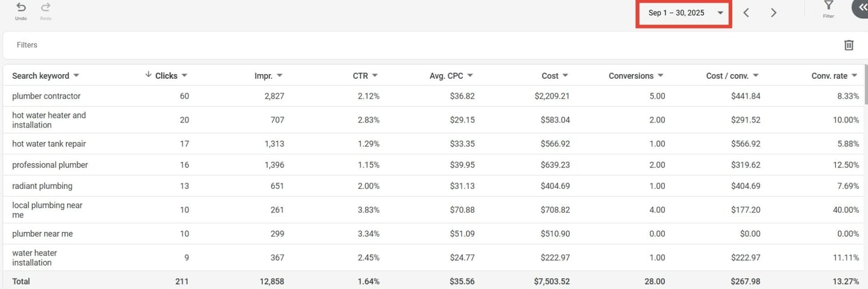Image resolution: width=868 pixels, height=289 pixels.
Task: Collapse the side panel double-chevron button
Action: (861, 7)
